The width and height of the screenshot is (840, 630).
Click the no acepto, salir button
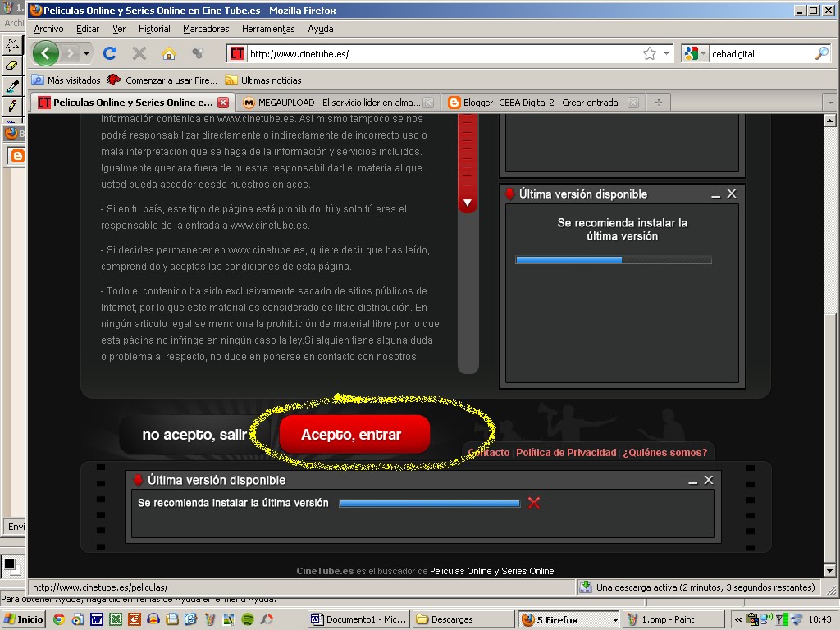tap(194, 435)
